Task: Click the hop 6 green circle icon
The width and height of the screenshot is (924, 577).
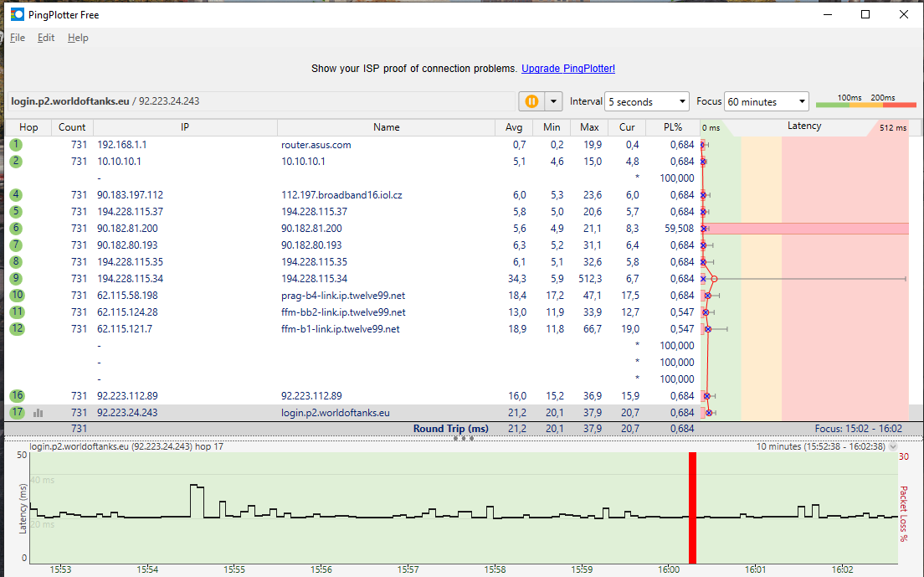Action: click(x=16, y=229)
